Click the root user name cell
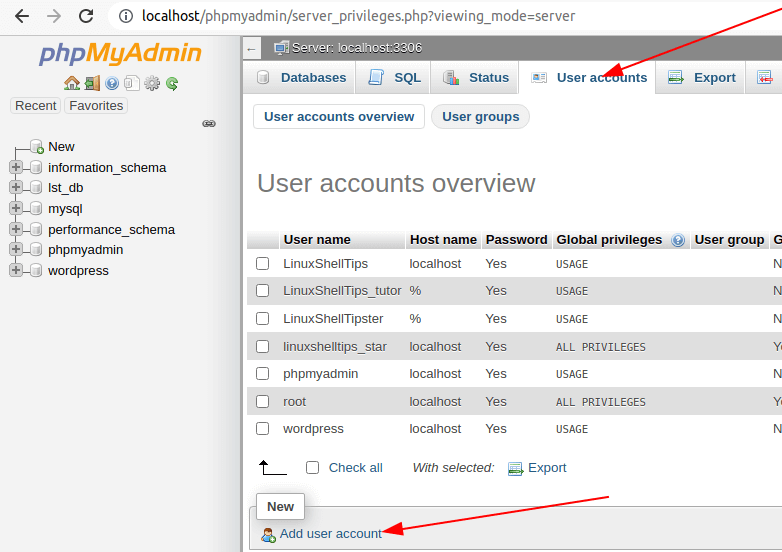This screenshot has height=552, width=782. coord(294,401)
